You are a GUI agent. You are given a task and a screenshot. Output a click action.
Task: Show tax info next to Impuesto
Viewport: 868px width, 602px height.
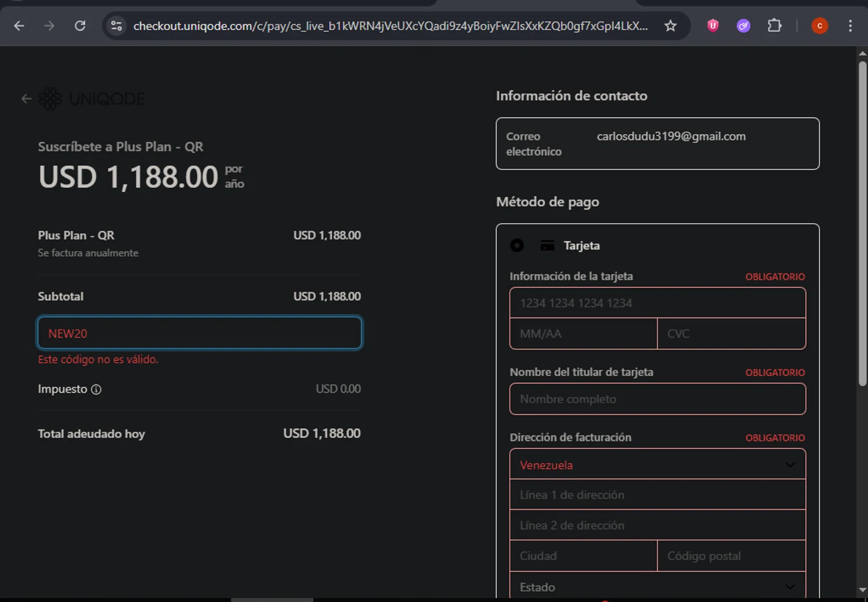pos(96,389)
